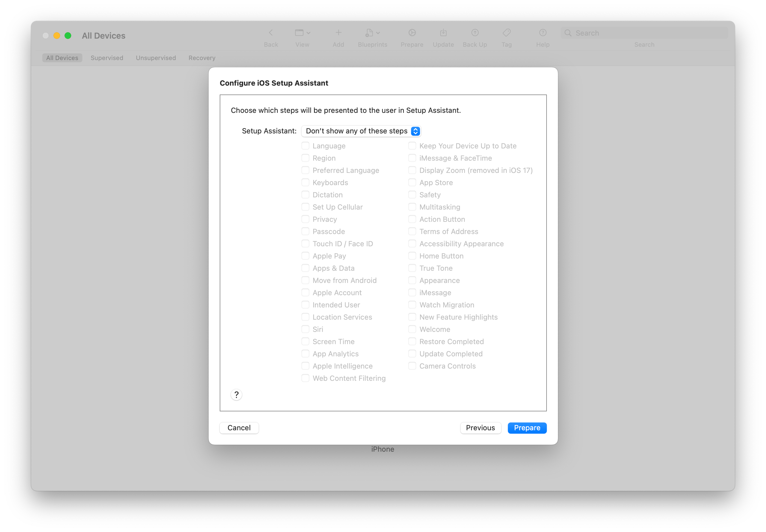Viewport: 766px width, 532px height.
Task: Click the Update toolbar icon
Action: 443,33
